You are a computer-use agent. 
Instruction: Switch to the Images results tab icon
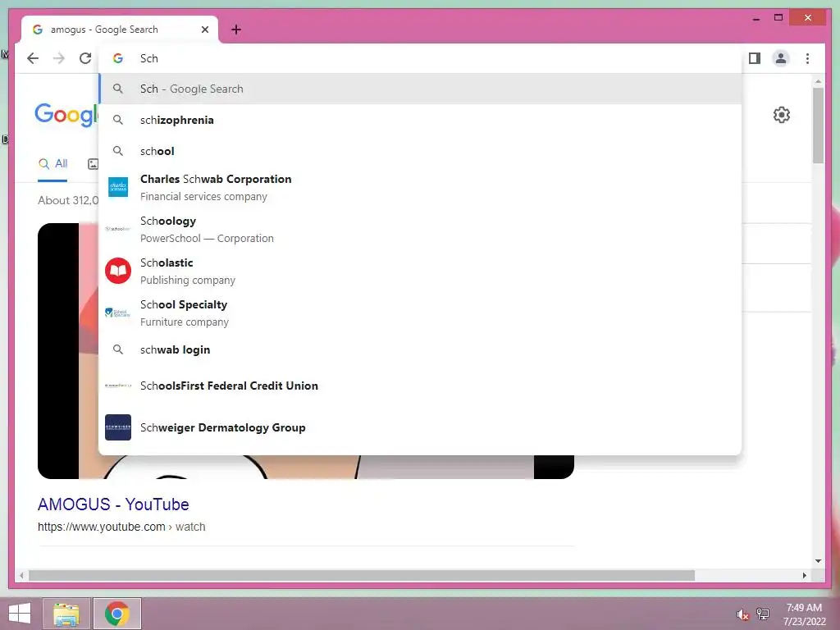coord(94,164)
